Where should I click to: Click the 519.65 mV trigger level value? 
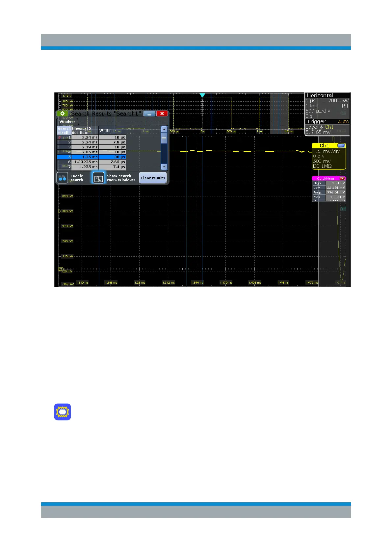(x=318, y=132)
